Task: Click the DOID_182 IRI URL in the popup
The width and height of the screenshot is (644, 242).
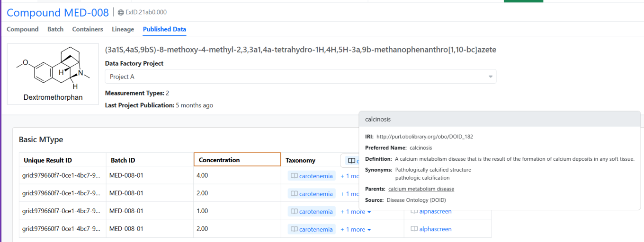Action: tap(425, 137)
